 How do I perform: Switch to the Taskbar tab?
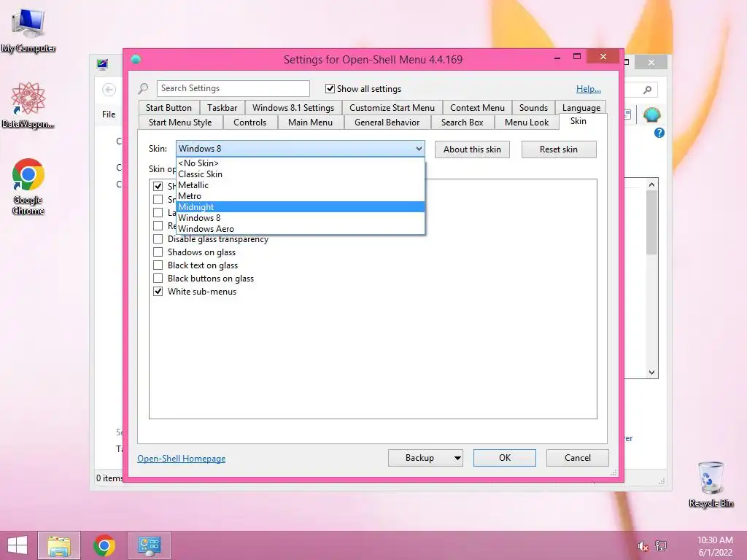(x=222, y=108)
